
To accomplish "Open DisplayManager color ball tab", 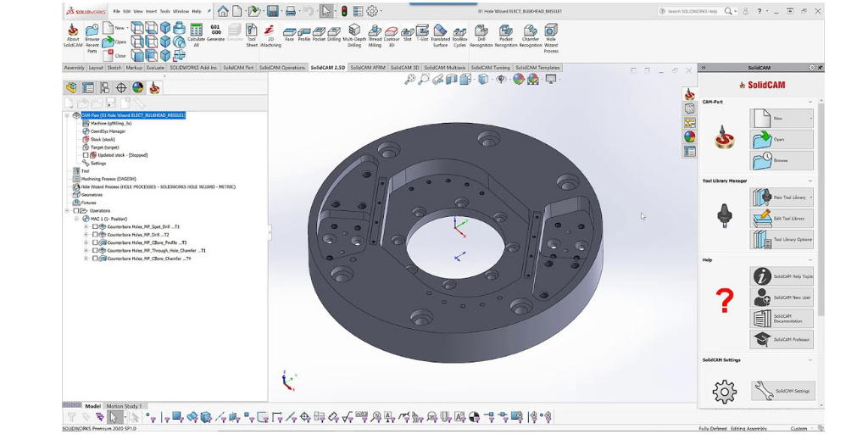I will 138,87.
